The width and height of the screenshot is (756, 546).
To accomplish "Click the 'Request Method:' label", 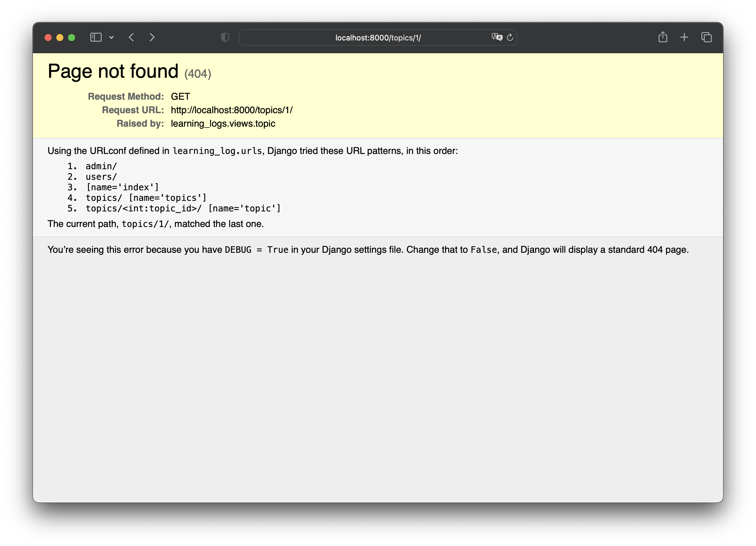I will (x=126, y=96).
